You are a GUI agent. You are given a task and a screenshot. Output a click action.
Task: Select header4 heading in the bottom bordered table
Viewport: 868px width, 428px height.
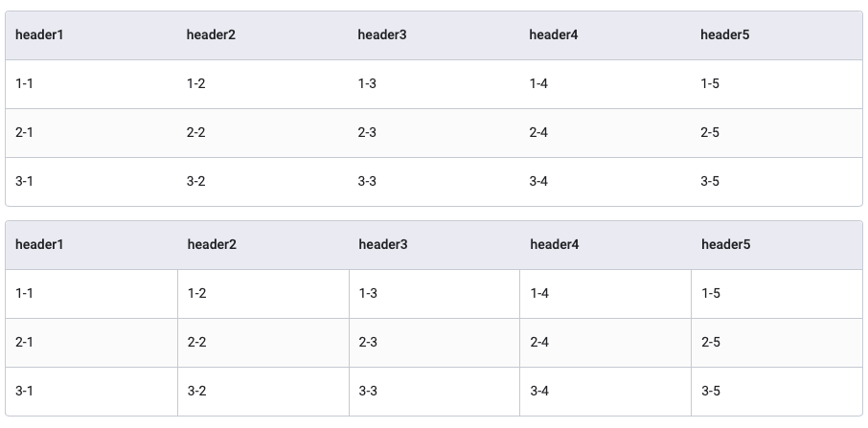point(555,245)
